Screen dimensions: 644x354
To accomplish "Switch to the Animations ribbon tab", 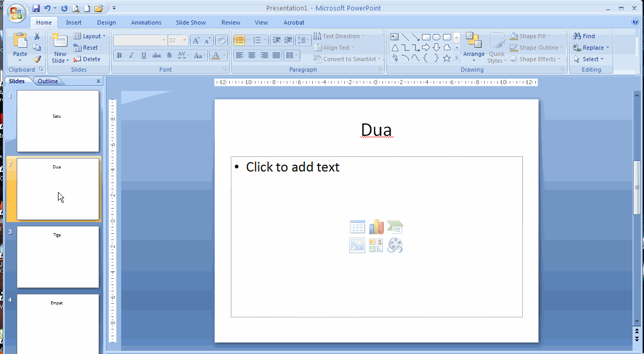I will click(x=146, y=22).
